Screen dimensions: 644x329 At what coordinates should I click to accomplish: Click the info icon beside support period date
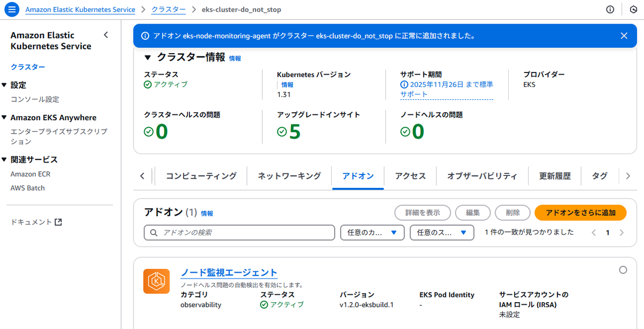(404, 85)
